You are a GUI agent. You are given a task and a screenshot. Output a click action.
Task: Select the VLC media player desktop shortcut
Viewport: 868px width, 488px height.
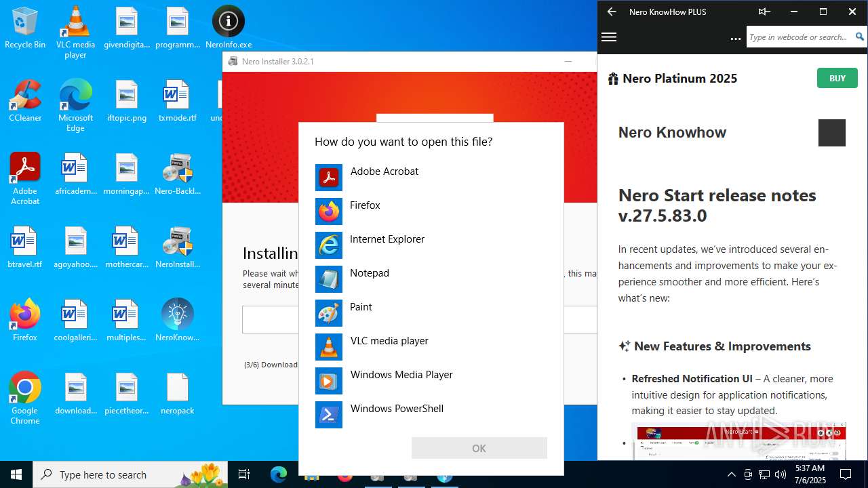click(75, 33)
